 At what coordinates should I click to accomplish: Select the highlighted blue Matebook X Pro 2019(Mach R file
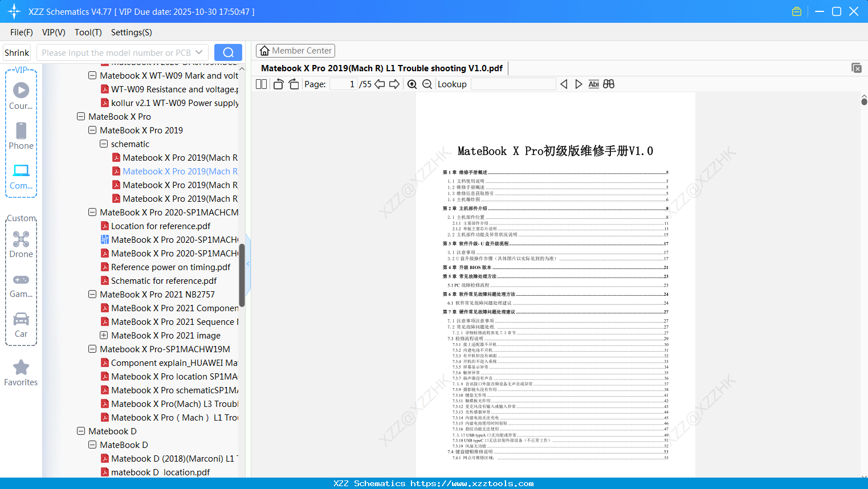coord(180,171)
